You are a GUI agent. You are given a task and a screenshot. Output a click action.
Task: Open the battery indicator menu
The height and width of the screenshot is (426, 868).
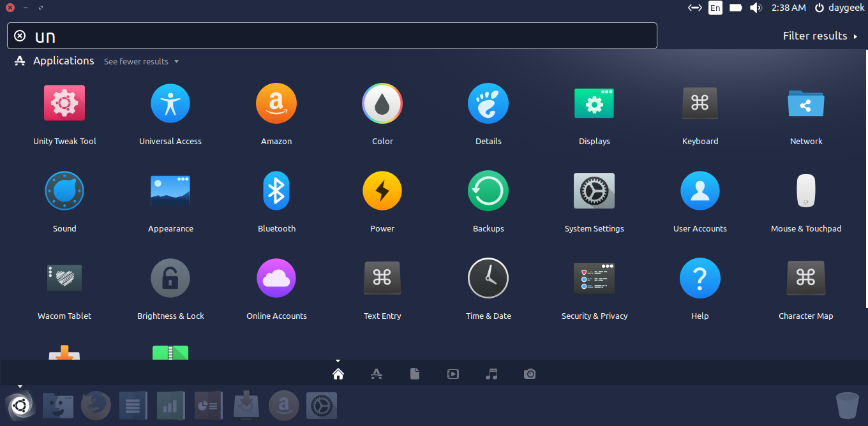[x=736, y=8]
